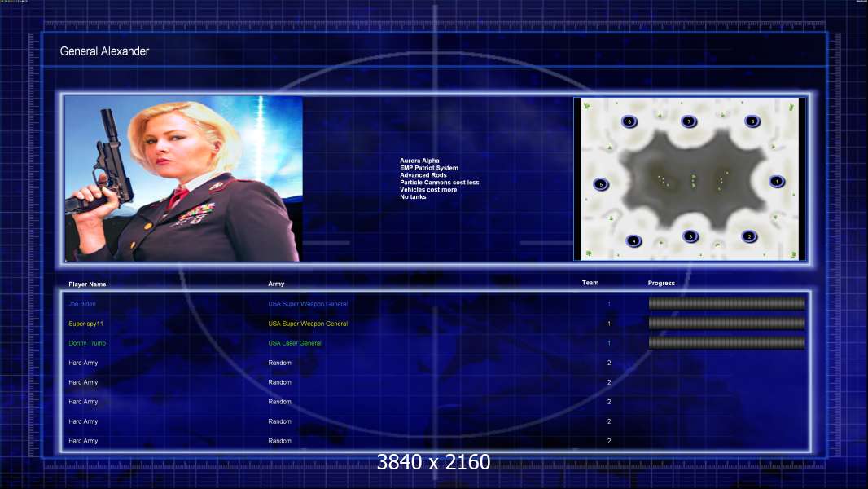Viewport: 868px width, 489px height.
Task: Select player name "Joe Biden"
Action: pos(82,304)
